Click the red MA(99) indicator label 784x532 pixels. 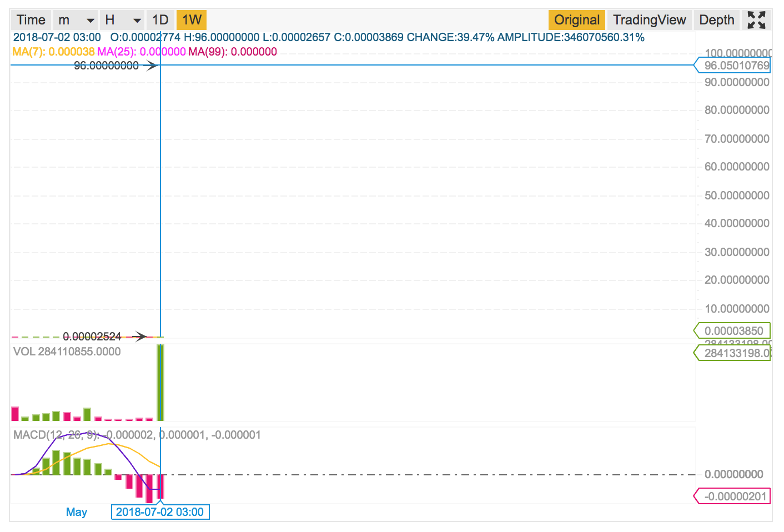click(232, 52)
